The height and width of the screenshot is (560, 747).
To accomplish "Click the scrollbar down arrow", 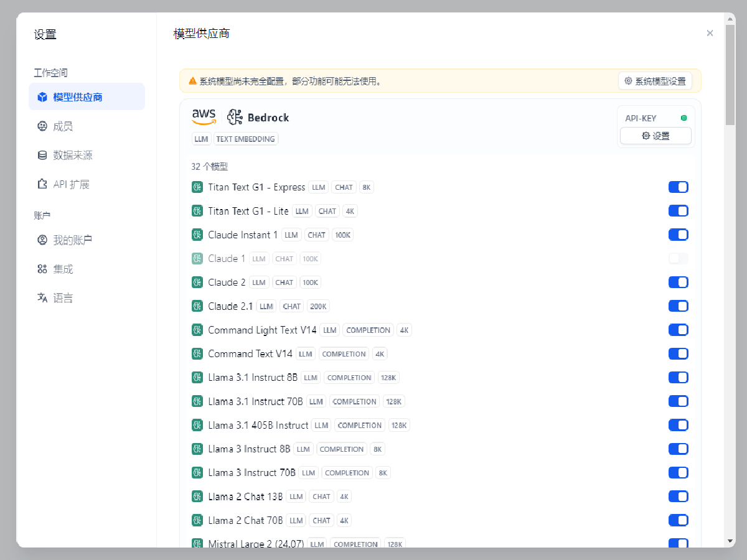I will [730, 541].
